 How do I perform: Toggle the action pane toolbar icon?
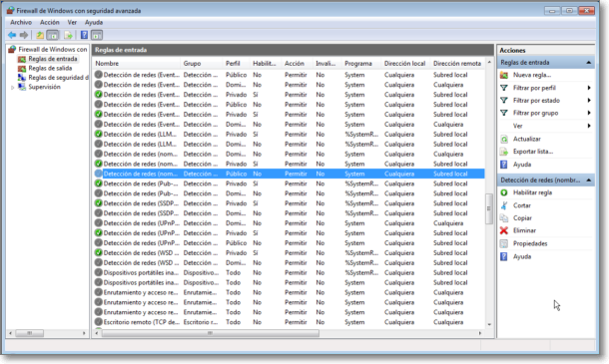click(97, 35)
